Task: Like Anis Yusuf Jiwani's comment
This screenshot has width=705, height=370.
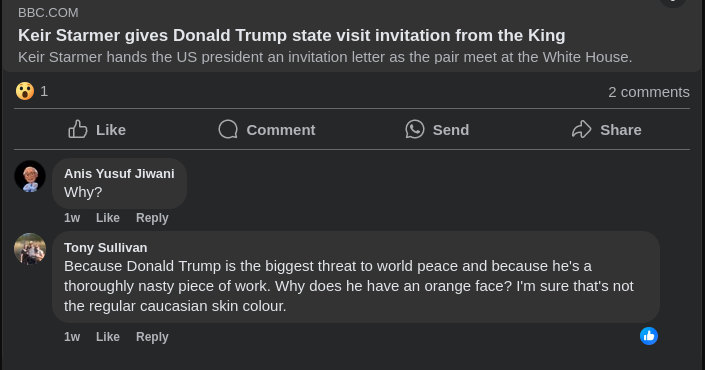Action: (x=107, y=218)
